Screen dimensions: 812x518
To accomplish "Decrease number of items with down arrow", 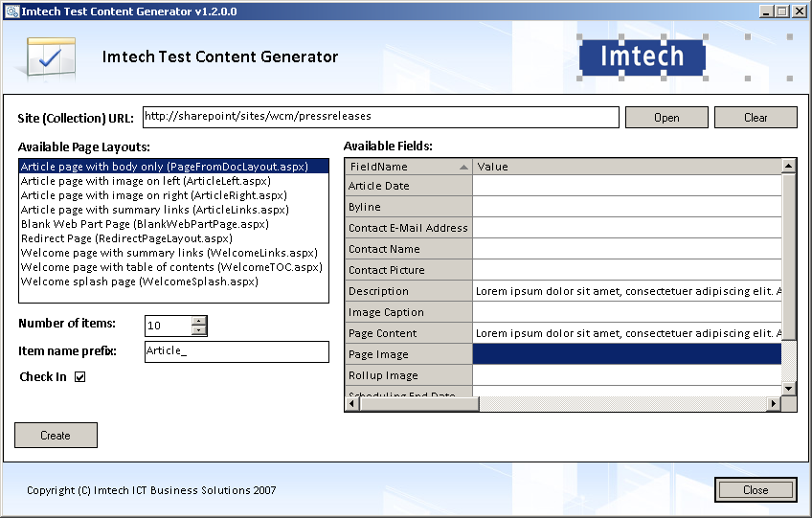I will [199, 330].
